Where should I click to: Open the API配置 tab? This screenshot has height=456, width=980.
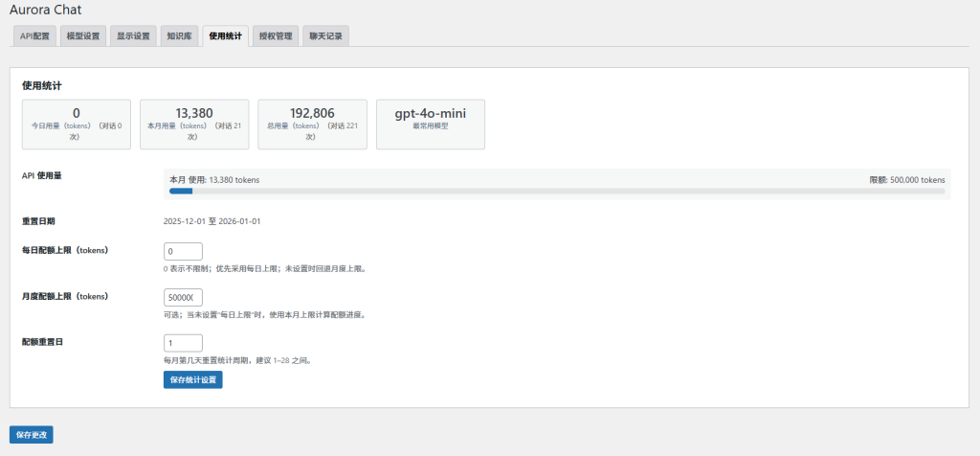coord(34,36)
